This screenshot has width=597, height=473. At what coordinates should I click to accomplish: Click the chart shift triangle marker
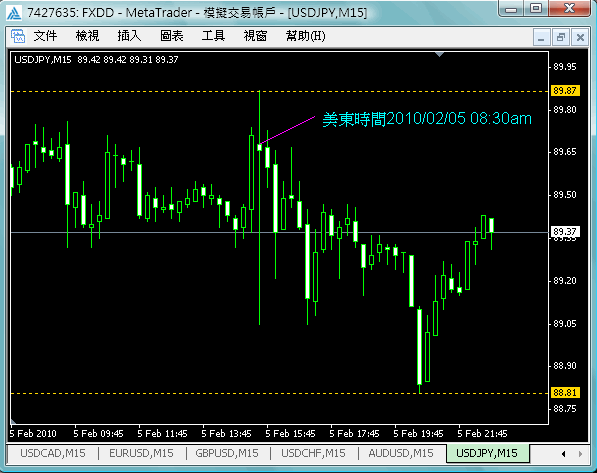pos(439,55)
